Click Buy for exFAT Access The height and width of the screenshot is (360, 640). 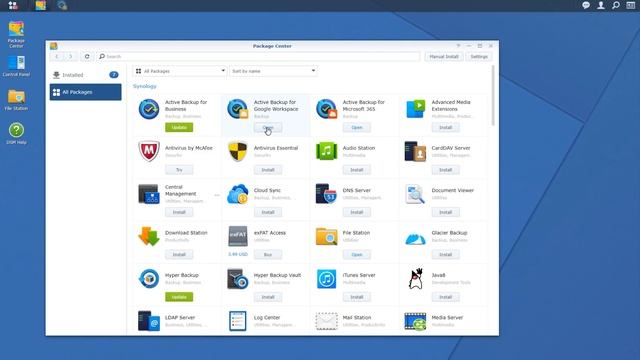[x=268, y=255]
